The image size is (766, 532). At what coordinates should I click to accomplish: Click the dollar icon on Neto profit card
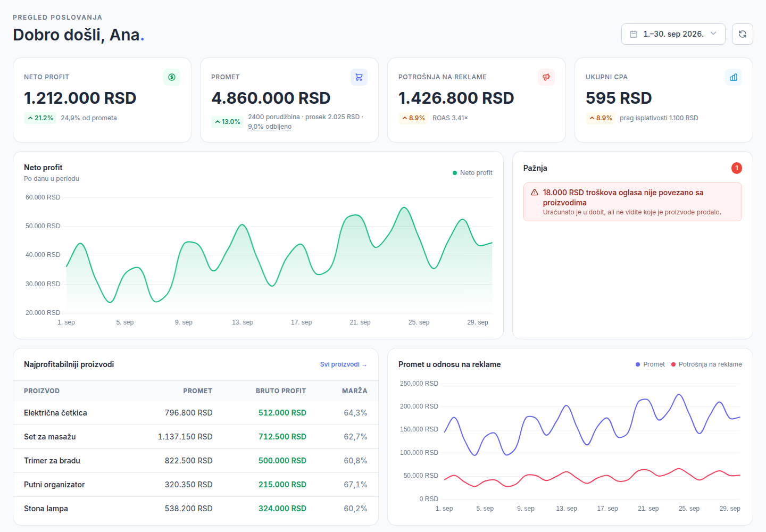[x=172, y=77]
